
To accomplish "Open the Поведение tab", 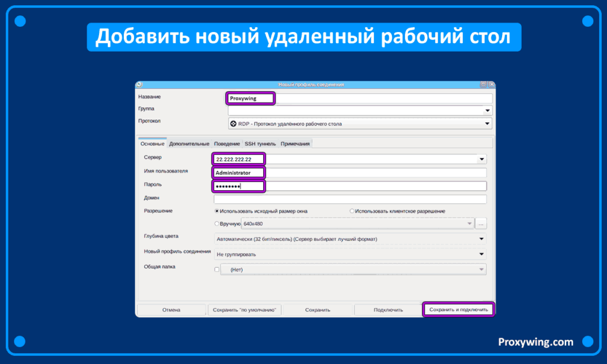I will [x=227, y=143].
